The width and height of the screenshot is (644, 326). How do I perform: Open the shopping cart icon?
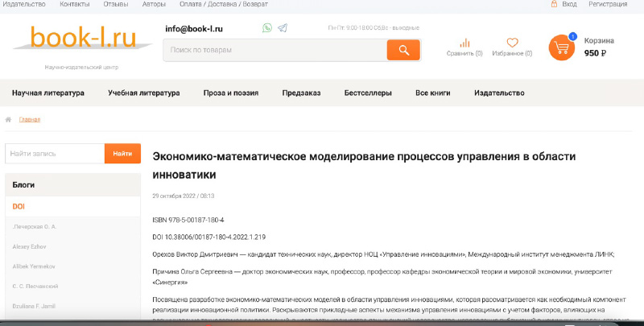coord(561,47)
